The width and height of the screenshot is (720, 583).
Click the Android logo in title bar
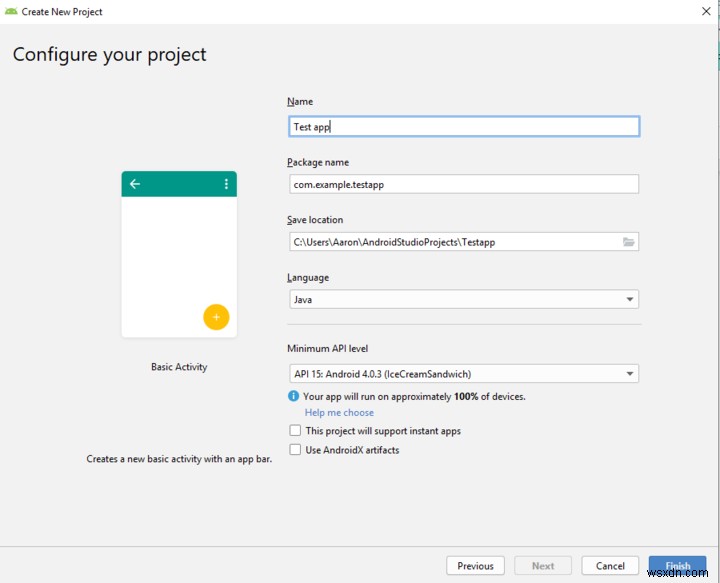click(x=11, y=12)
